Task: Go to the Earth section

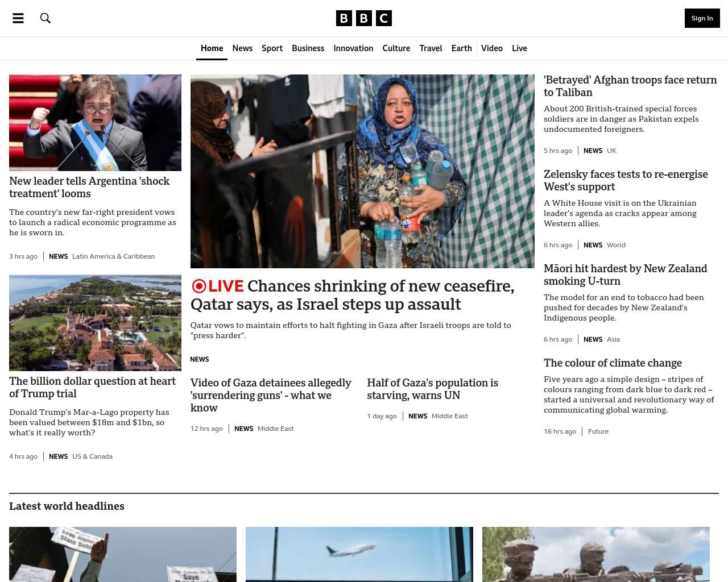Action: click(461, 48)
